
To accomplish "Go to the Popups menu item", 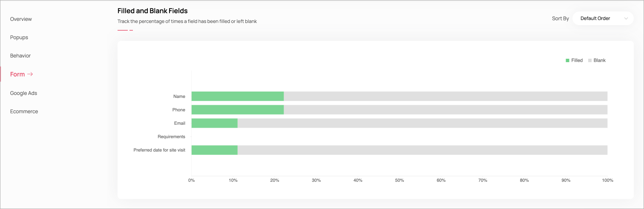I will pyautogui.click(x=19, y=37).
